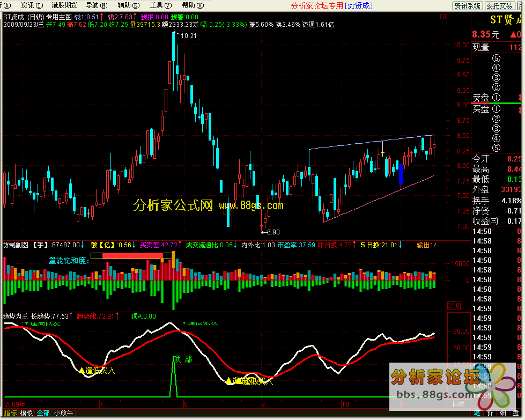Click the X10 scale box in volume pane
This screenshot has width=525, height=420.
click(454, 305)
